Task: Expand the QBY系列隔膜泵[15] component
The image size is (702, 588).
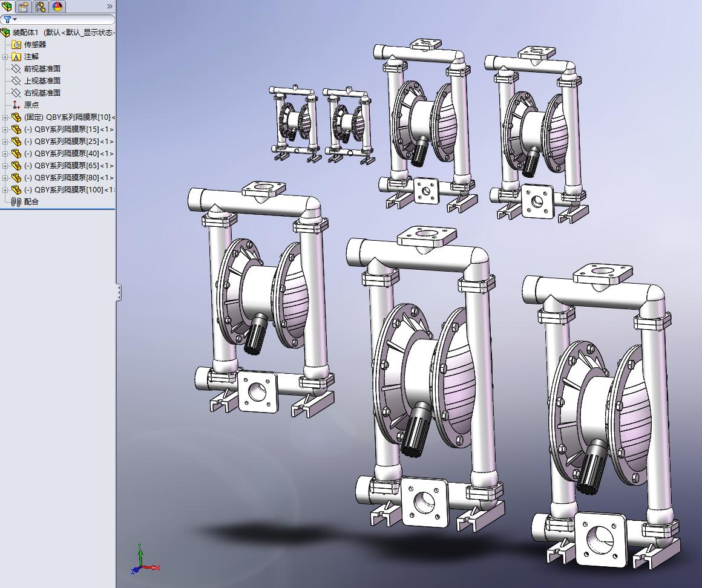Action: point(5,129)
